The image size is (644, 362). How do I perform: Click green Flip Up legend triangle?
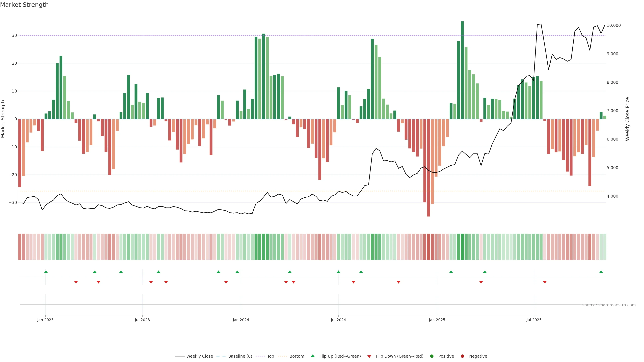312,356
